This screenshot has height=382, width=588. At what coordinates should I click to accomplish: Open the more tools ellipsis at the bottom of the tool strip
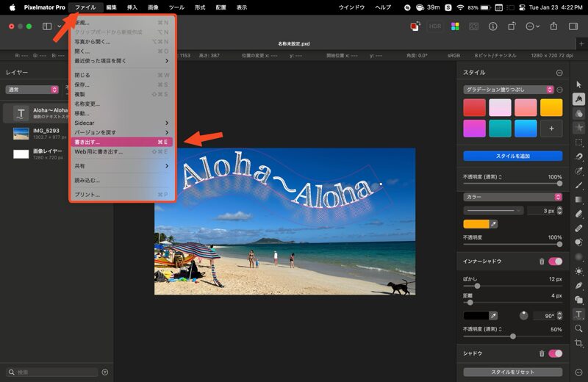(578, 372)
